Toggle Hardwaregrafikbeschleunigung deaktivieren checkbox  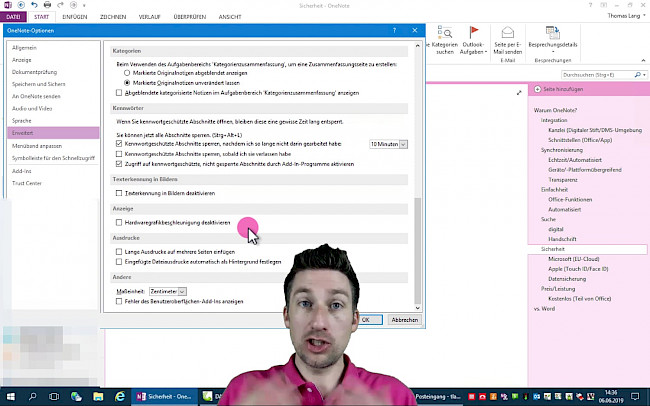coord(119,222)
